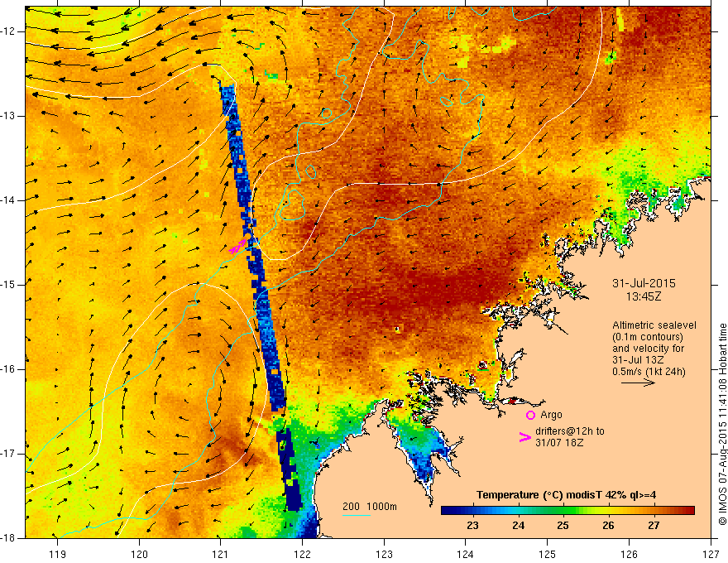Click the '13:45Z' time label
Screen dimensions: 728x563
643,296
